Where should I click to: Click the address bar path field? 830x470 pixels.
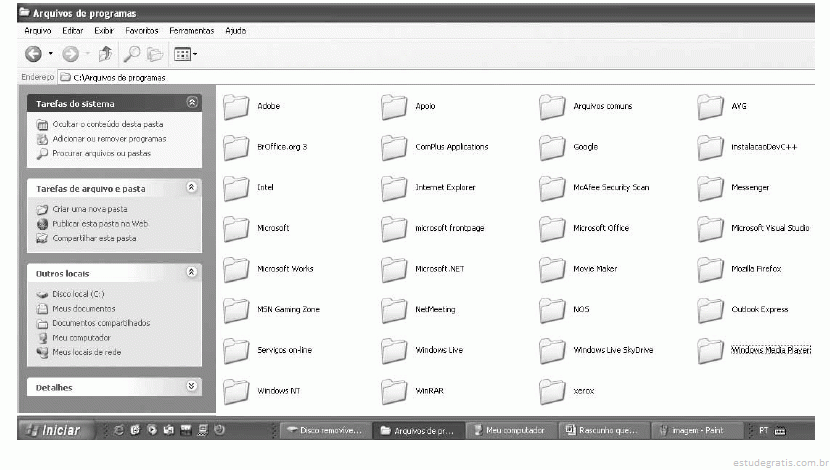437,77
